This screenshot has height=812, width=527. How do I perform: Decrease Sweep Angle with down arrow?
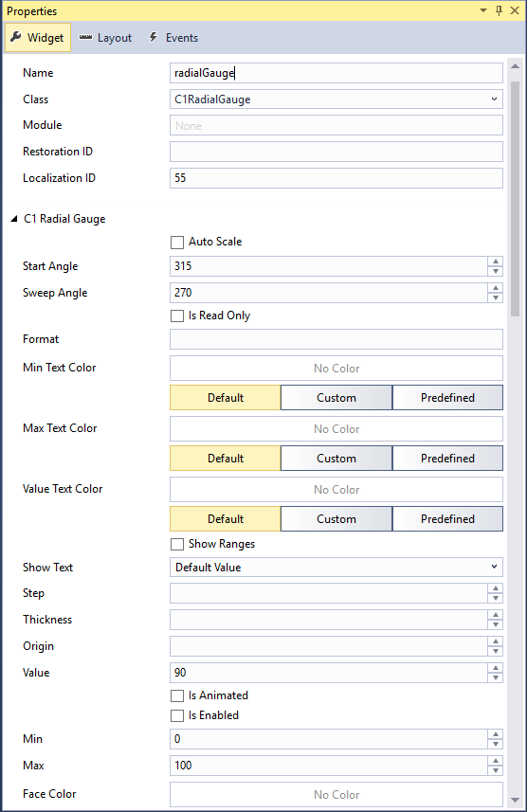[x=496, y=298]
